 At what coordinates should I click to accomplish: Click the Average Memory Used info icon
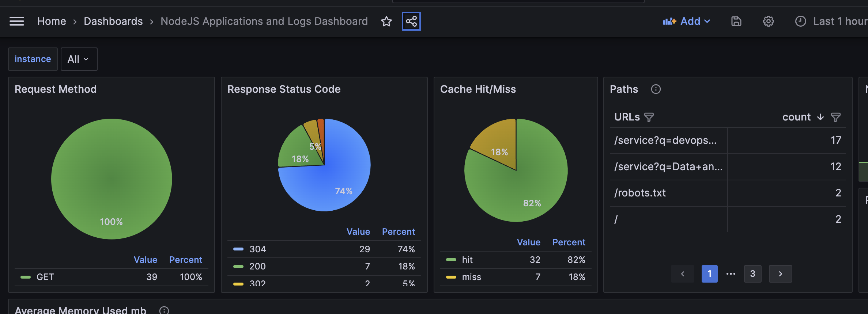click(164, 310)
